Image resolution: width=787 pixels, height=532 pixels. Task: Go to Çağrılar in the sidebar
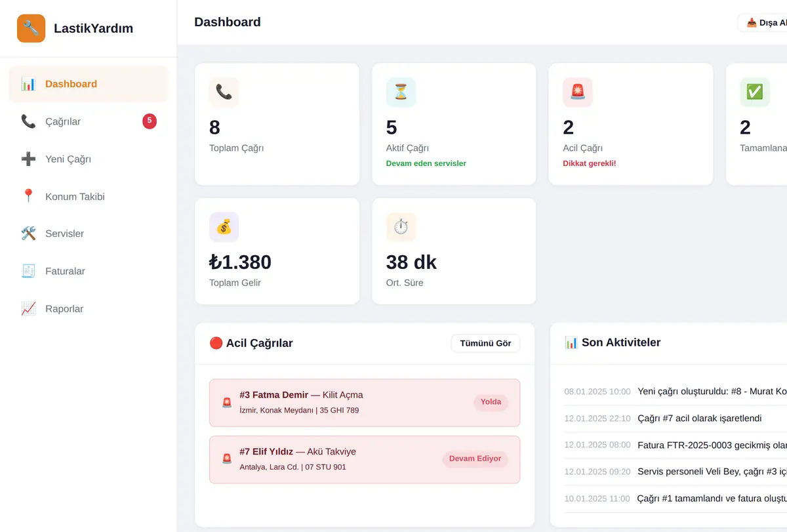coord(89,121)
